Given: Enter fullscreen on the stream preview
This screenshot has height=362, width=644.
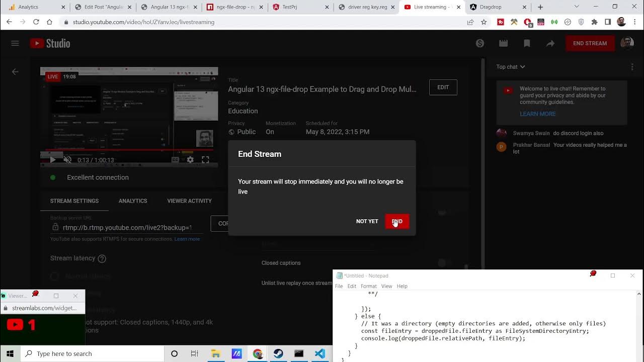Looking at the screenshot, I should (x=205, y=160).
